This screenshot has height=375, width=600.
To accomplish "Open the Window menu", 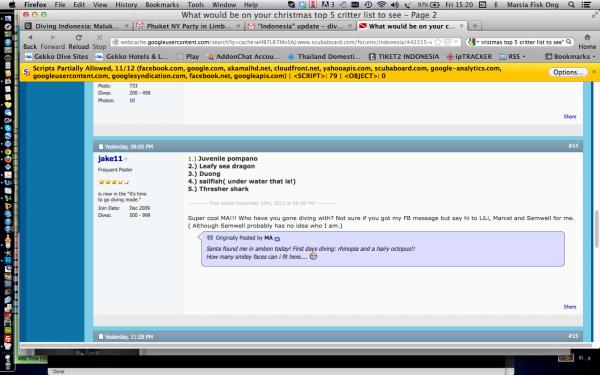I will coord(224,5).
